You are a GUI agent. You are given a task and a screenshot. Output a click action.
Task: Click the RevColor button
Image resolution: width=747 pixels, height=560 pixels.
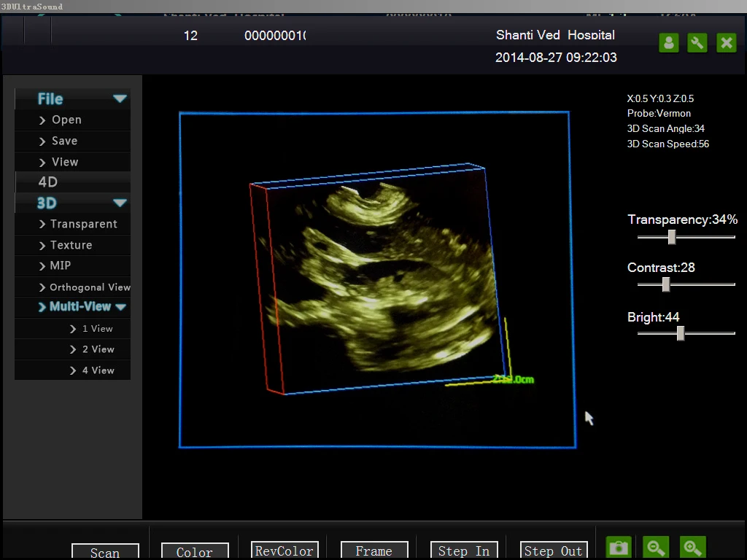pos(285,551)
